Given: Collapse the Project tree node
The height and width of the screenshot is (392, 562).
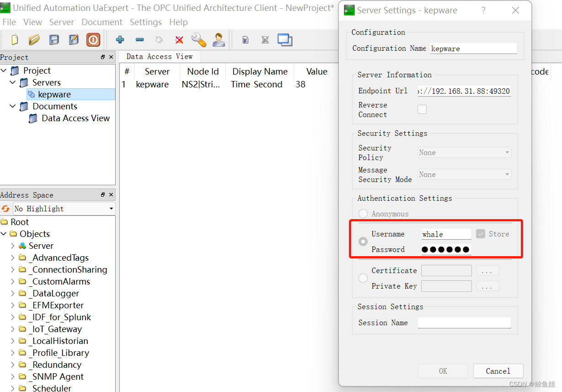Looking at the screenshot, I should pos(4,70).
